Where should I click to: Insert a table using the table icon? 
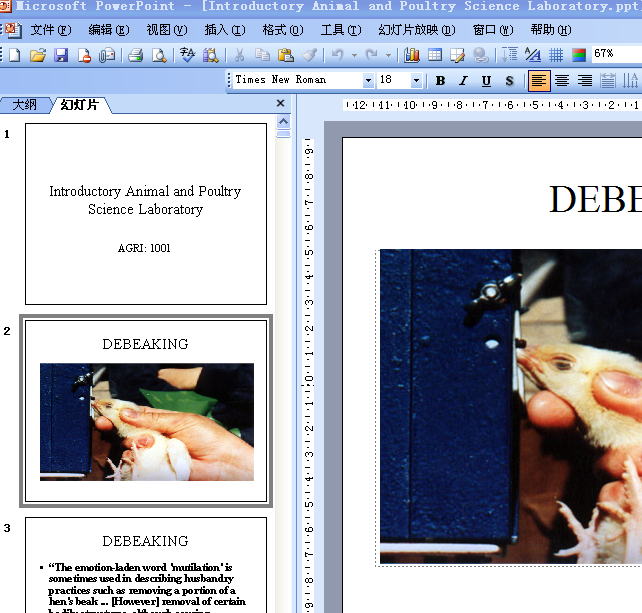click(x=435, y=55)
